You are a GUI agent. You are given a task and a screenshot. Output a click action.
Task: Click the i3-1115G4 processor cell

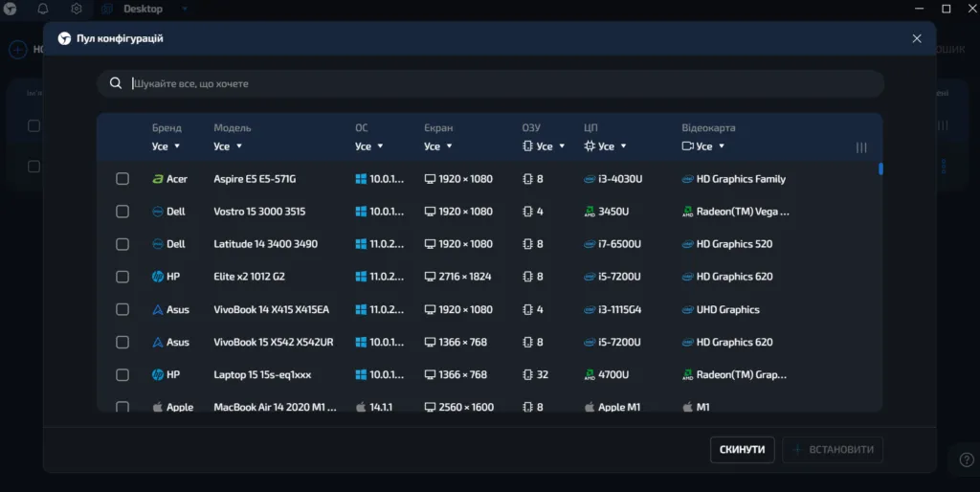point(612,309)
